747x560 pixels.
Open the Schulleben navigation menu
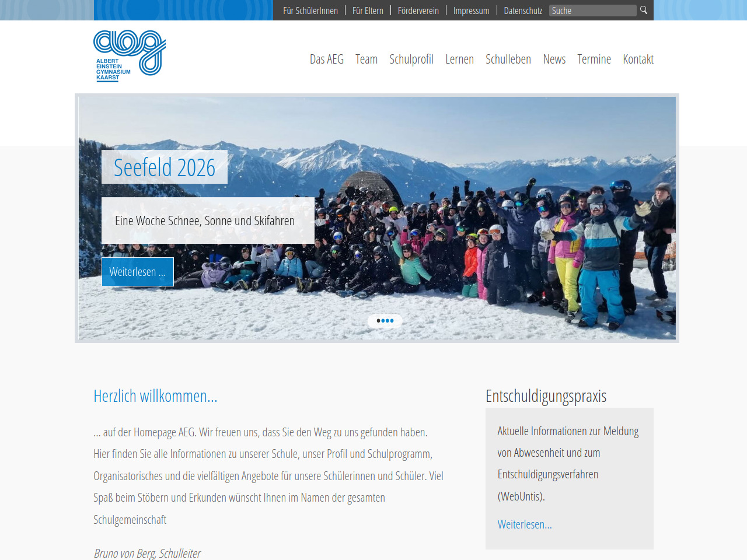tap(508, 59)
